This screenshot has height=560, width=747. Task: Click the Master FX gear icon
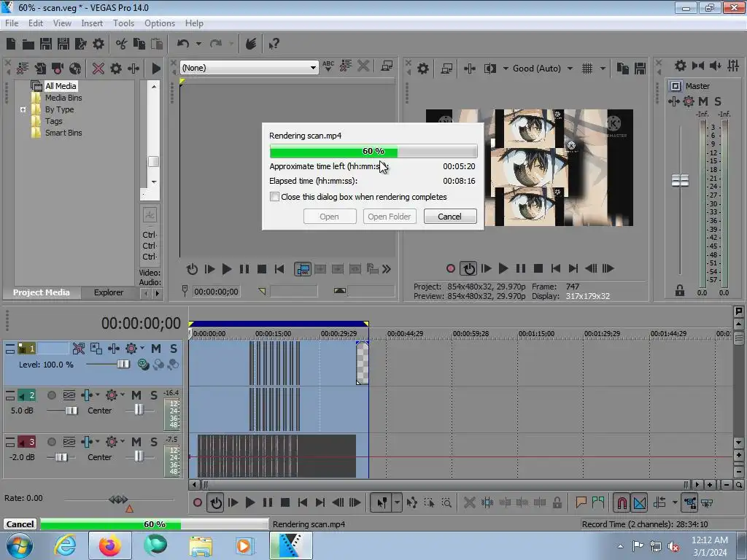click(x=689, y=101)
